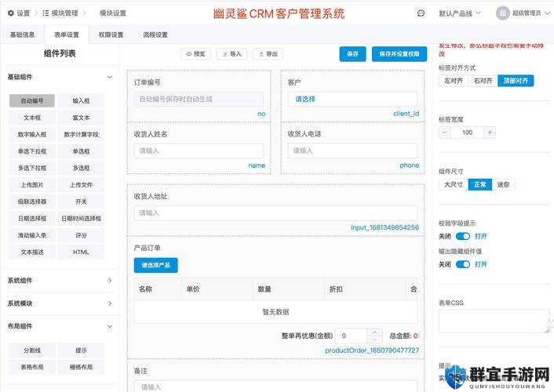This screenshot has width=554, height=392.
Task: Click the 请选择产品 button
Action: click(x=156, y=265)
